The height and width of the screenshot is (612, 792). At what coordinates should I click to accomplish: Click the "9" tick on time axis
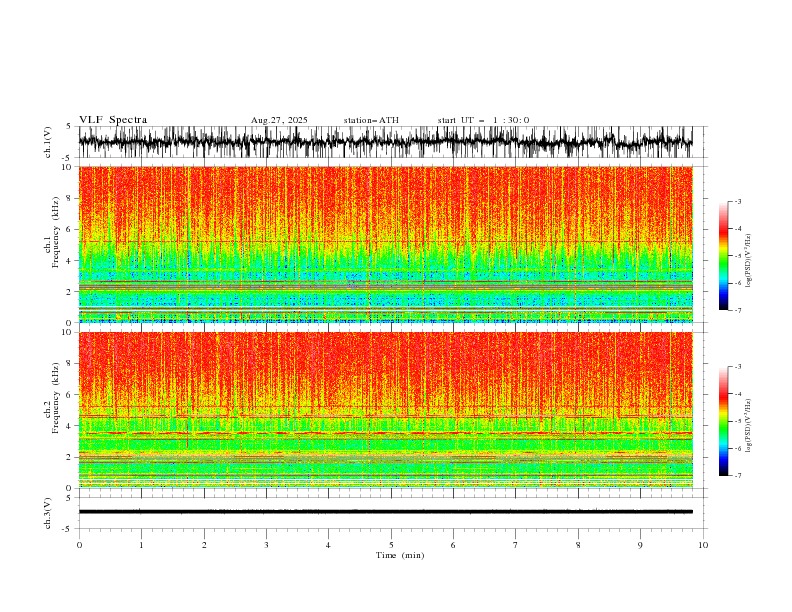[x=640, y=545]
